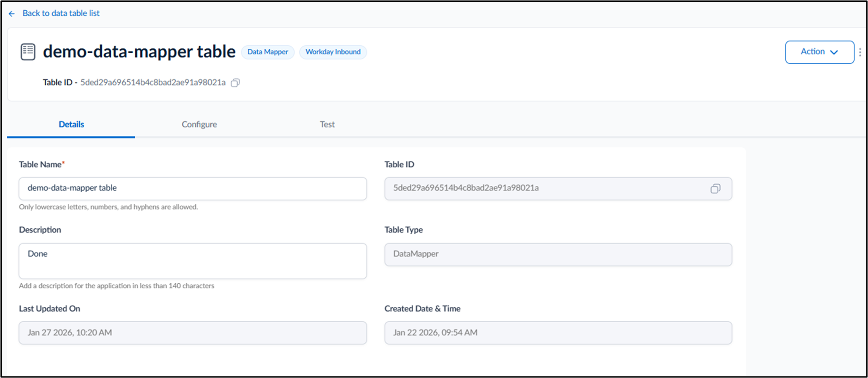Screen dimensions: 868x378
Task: Edit the Table Name input field
Action: (193, 189)
